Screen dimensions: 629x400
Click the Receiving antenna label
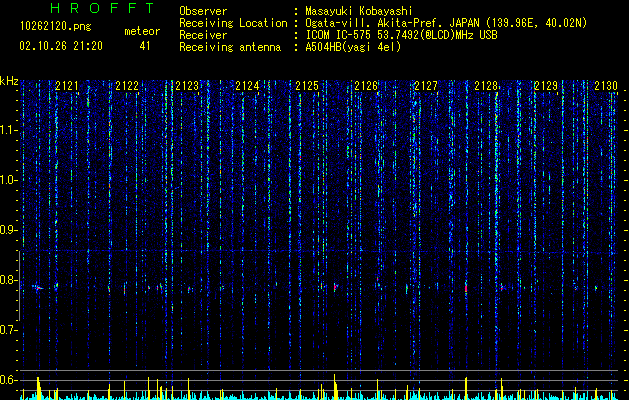point(230,47)
